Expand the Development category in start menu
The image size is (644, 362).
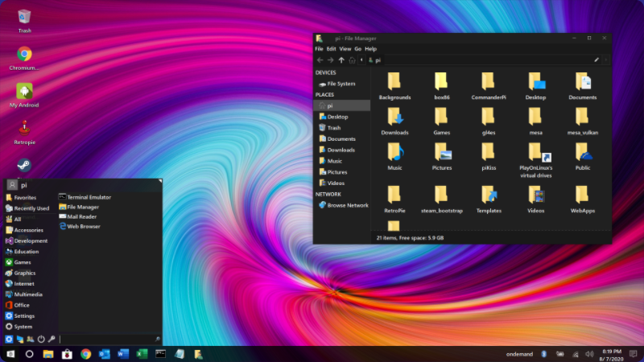30,241
